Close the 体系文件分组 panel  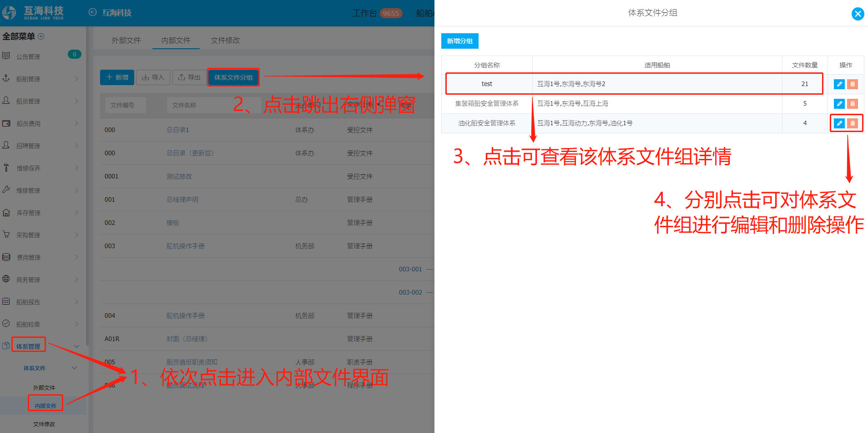pos(858,14)
